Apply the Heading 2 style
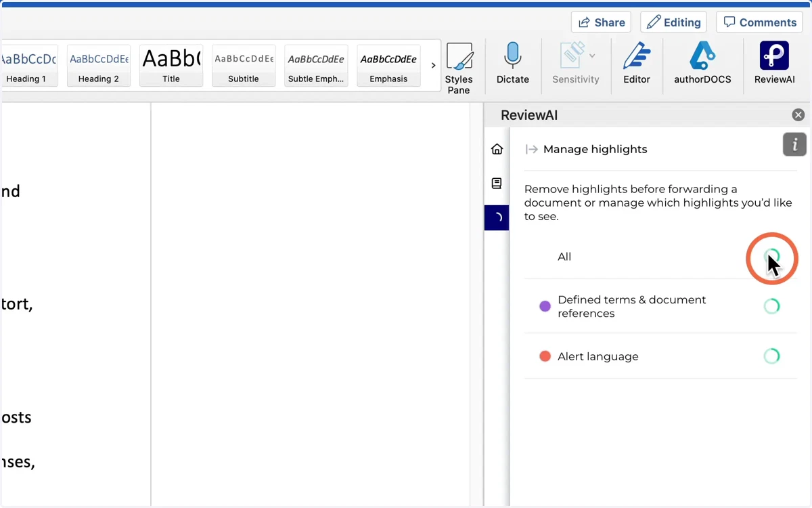Viewport: 812px width, 508px height. tap(99, 66)
